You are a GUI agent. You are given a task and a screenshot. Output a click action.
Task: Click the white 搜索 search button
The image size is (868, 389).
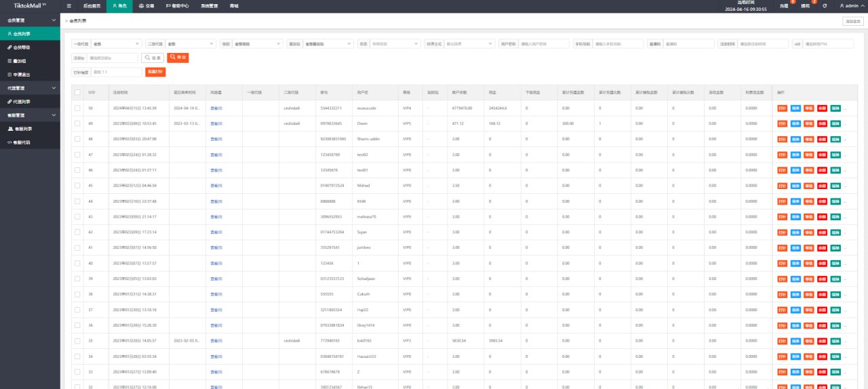coord(153,58)
